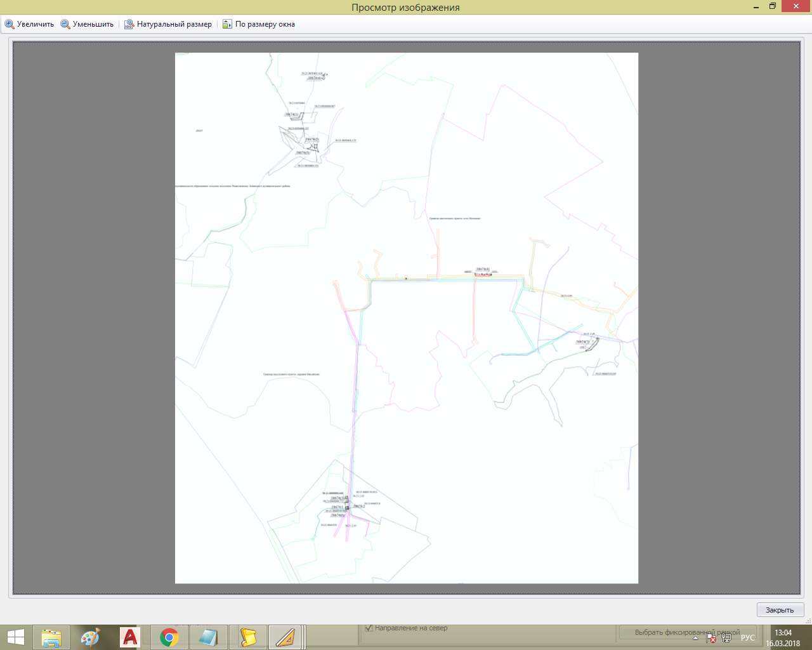
Task: Open the blue notepad app on taskbar
Action: point(208,637)
